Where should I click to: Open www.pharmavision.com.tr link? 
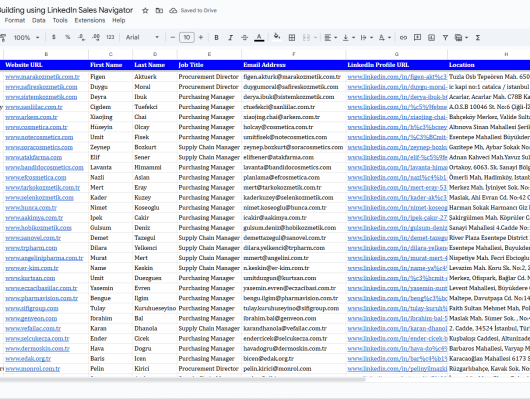click(x=42, y=298)
